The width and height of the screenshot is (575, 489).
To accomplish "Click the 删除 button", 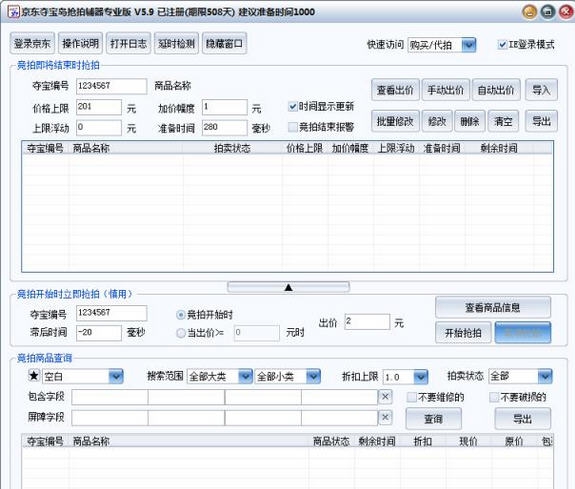I will coord(470,121).
